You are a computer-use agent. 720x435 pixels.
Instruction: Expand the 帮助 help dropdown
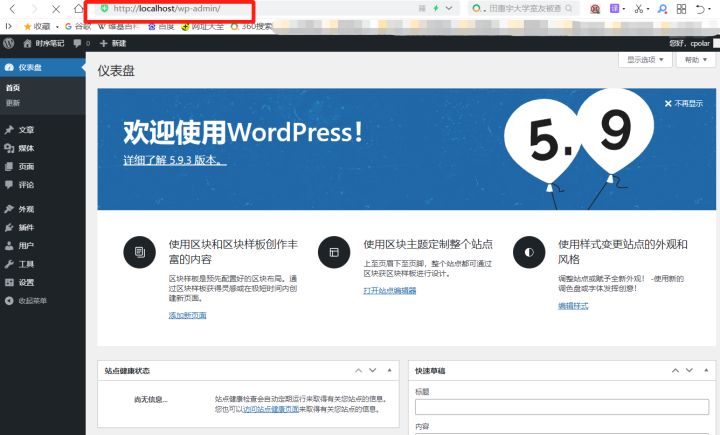[695, 60]
